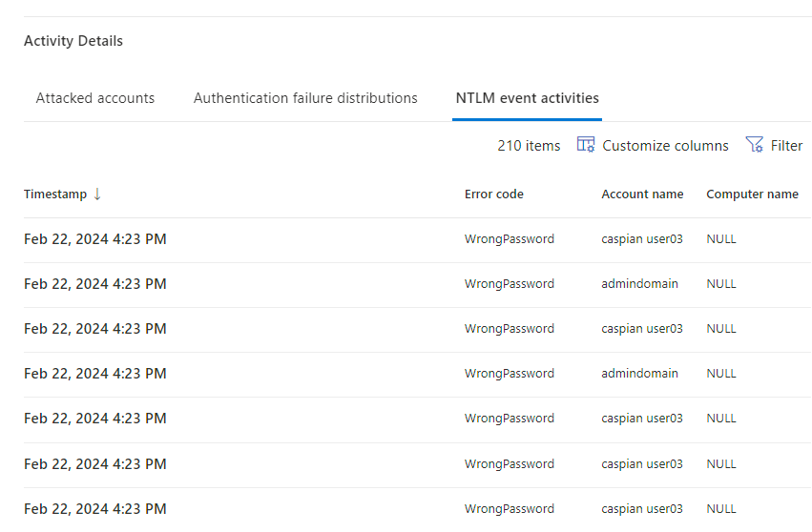
Task: Click the Activity Details heading
Action: click(73, 41)
